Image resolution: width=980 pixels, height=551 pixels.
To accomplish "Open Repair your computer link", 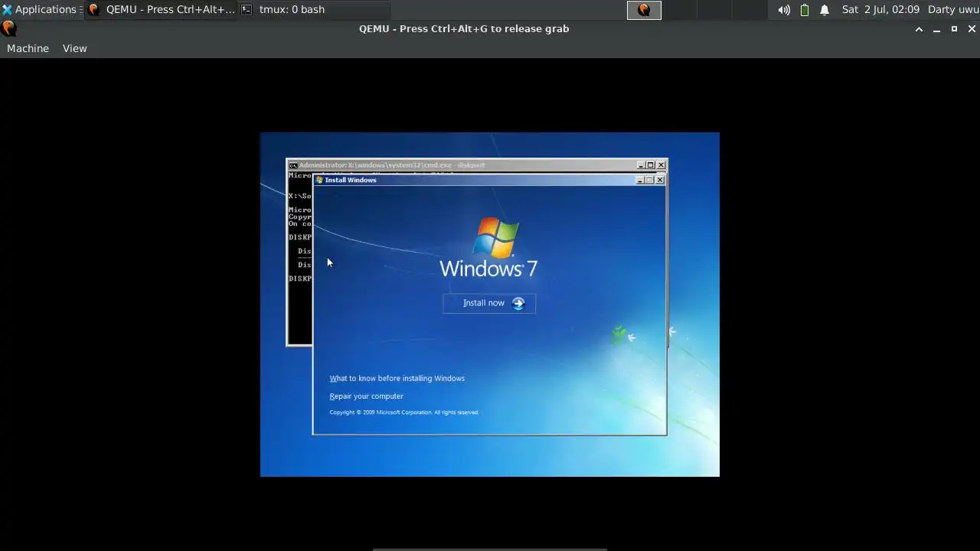I will coord(366,396).
